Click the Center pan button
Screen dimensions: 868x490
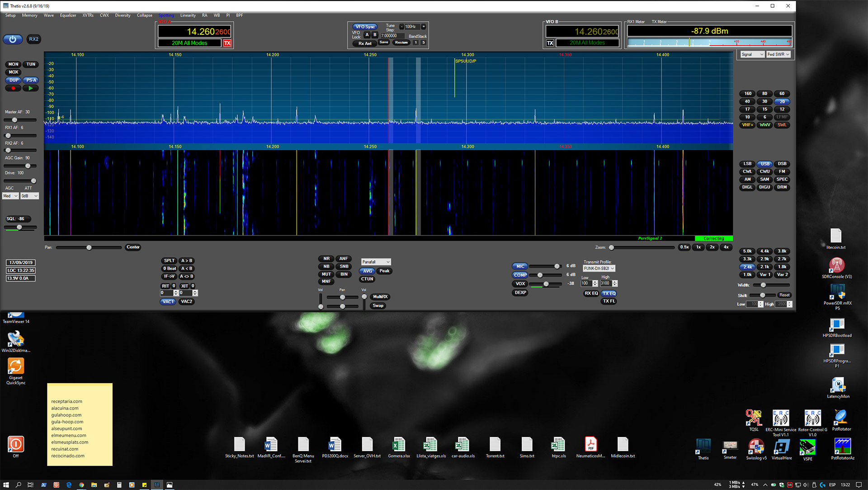(133, 247)
